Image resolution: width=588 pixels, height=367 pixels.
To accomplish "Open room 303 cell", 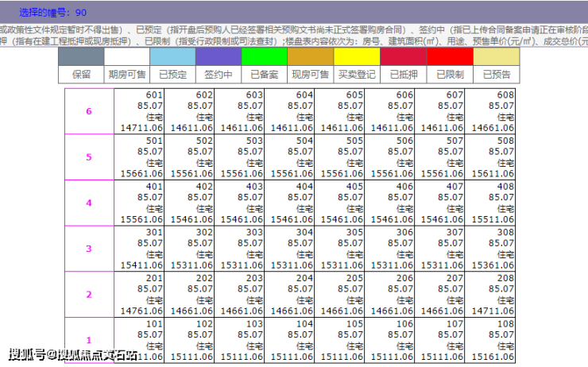I will pos(239,249).
